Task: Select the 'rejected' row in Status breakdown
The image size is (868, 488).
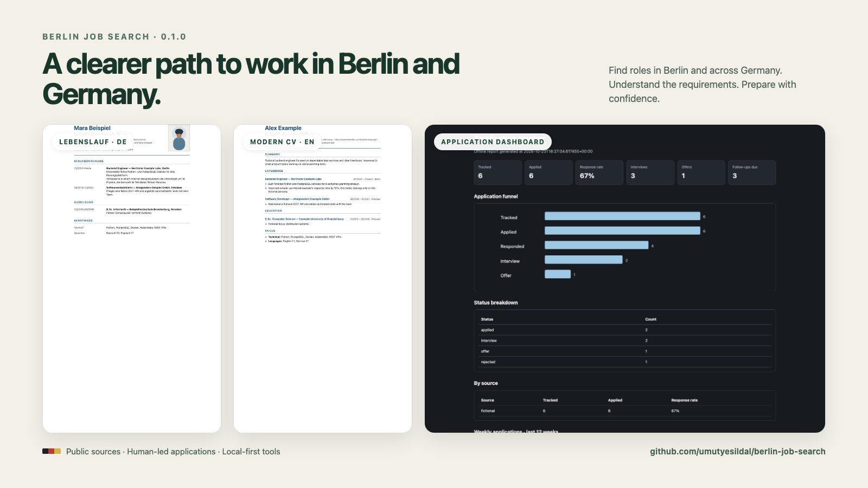Action: (x=625, y=362)
